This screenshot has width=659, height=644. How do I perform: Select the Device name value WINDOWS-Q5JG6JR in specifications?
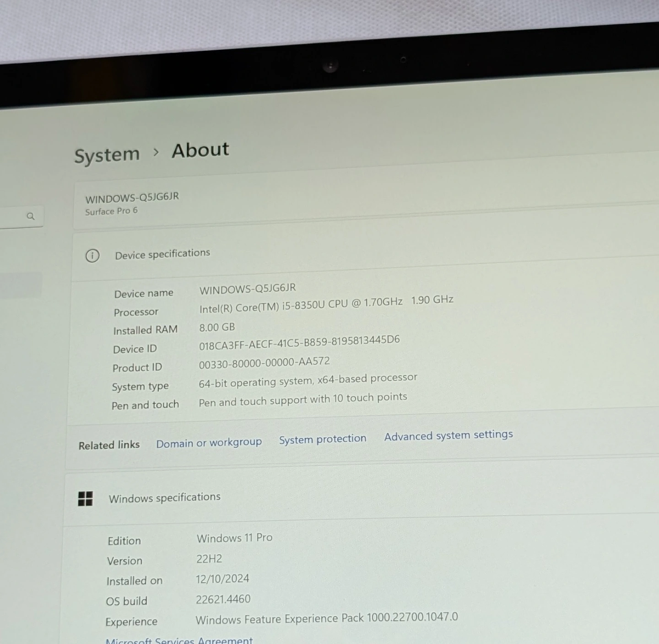click(x=248, y=289)
